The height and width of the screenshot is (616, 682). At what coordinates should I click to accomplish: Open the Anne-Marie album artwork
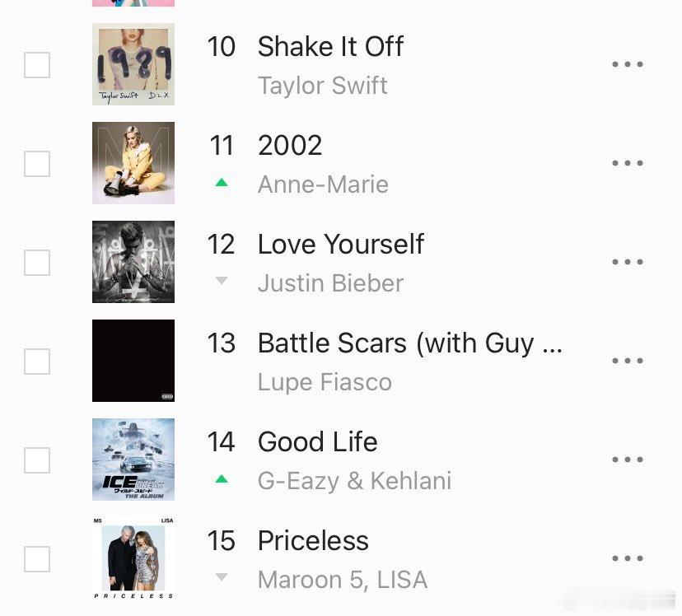pyautogui.click(x=133, y=163)
